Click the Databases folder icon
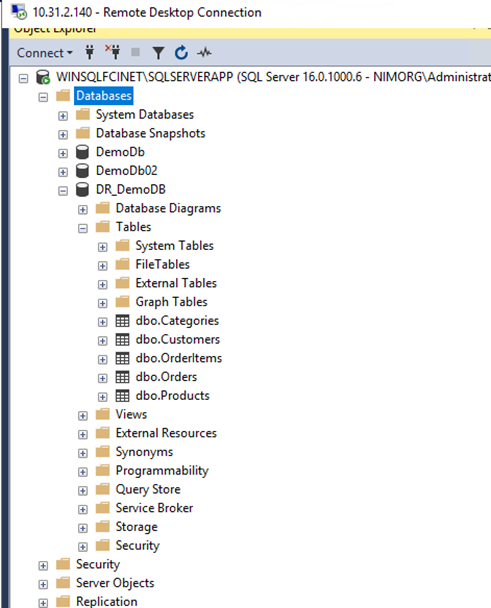This screenshot has height=608, width=491. (x=63, y=95)
